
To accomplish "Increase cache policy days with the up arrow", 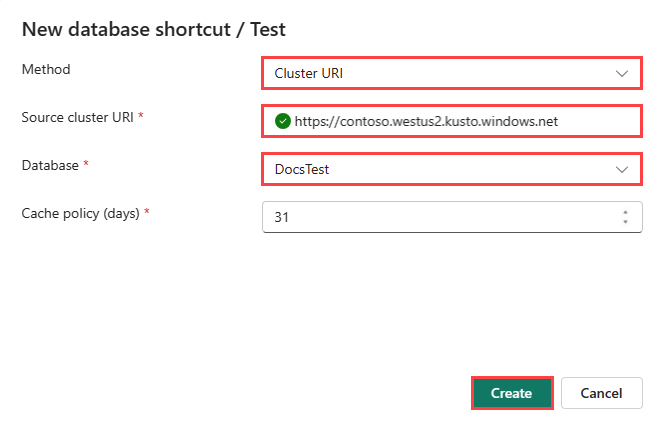I will click(625, 212).
